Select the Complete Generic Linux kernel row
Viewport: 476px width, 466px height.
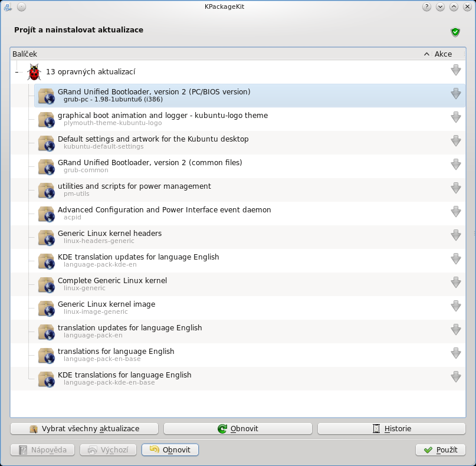[x=250, y=284]
